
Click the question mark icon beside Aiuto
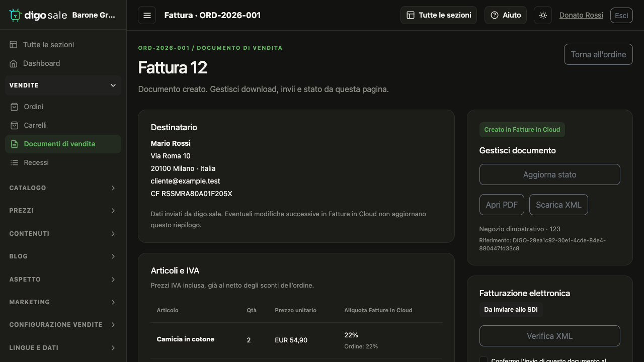coord(495,15)
